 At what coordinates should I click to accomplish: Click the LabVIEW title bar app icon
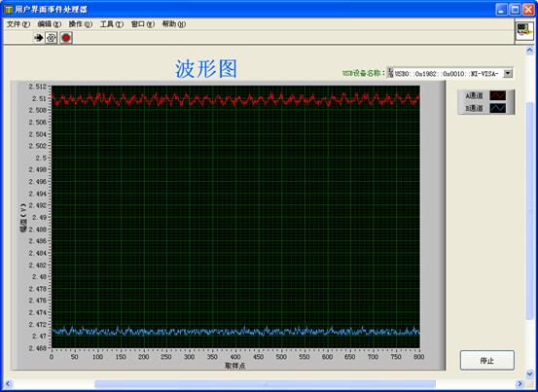(9, 10)
